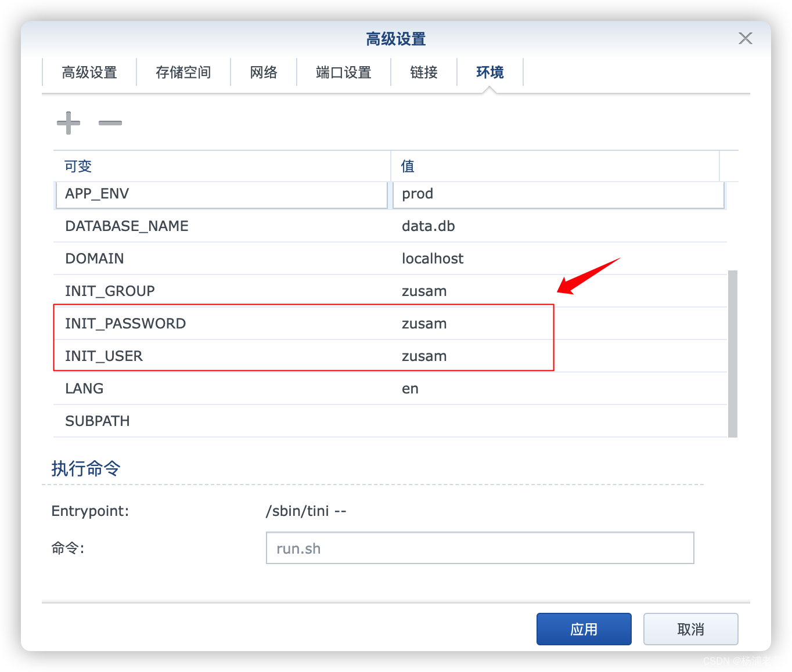The height and width of the screenshot is (672, 792).
Task: Open the 存储空间 tab
Action: pos(183,72)
